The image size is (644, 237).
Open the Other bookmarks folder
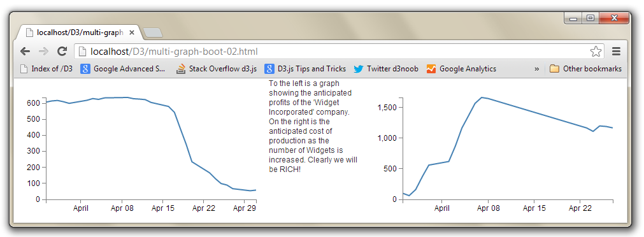coord(585,69)
